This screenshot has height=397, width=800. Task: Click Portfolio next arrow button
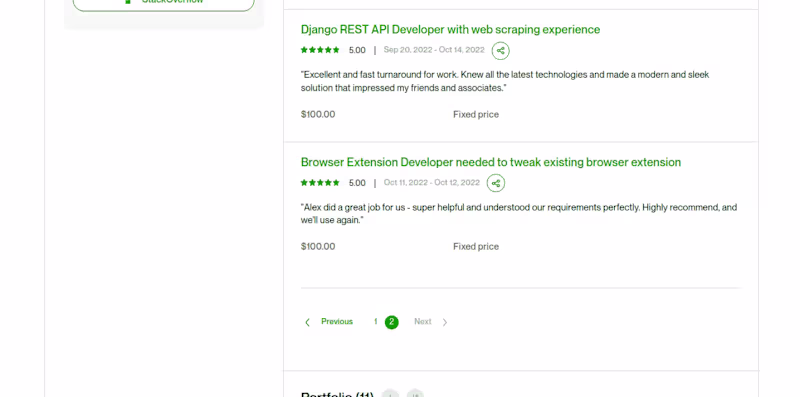tap(415, 393)
